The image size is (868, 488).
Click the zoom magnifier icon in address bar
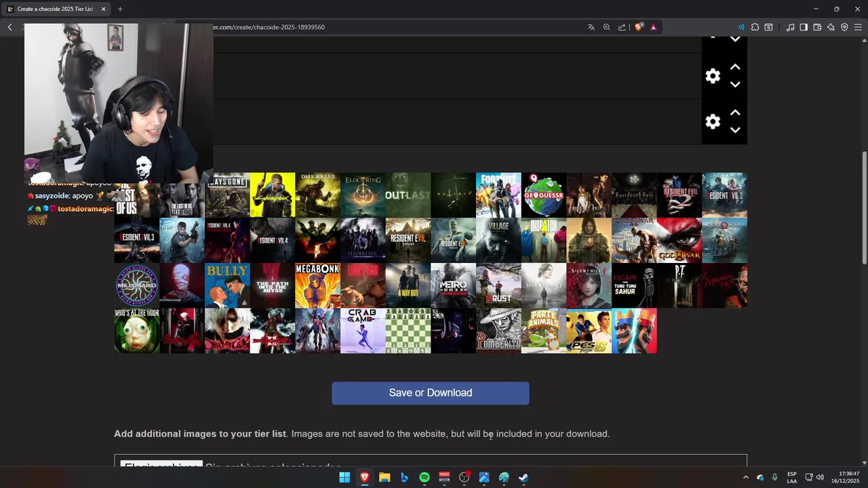pyautogui.click(x=606, y=27)
